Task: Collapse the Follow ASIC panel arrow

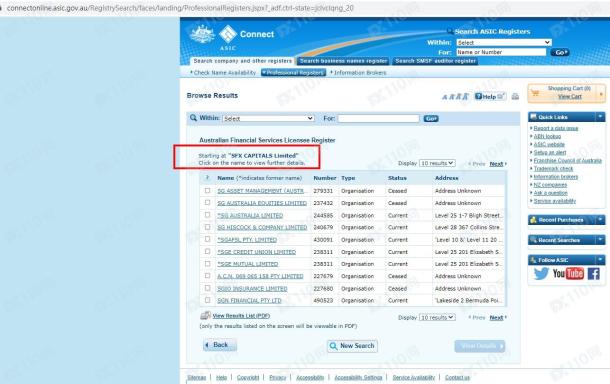Action: (600, 260)
